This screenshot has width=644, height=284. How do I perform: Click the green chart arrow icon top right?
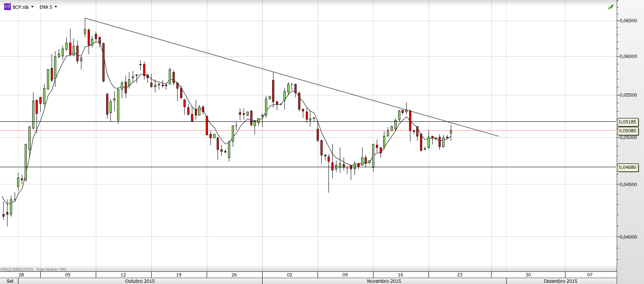pyautogui.click(x=610, y=7)
